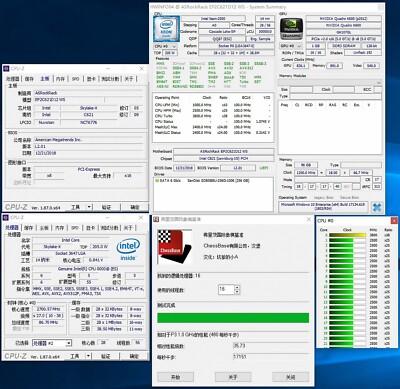The image size is (400, 389).
Task: Click the 验证 button in lower CPU-Z
Action: [106, 356]
